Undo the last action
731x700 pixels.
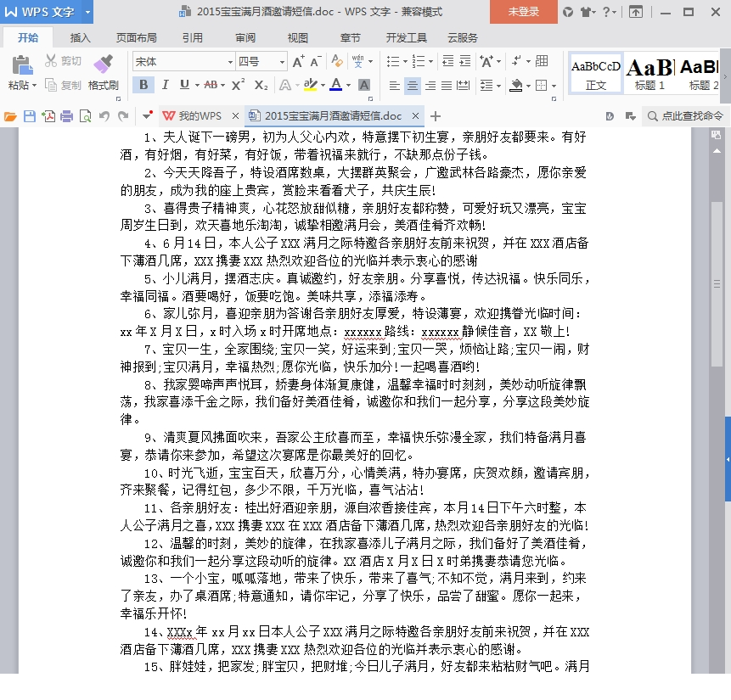(x=104, y=116)
